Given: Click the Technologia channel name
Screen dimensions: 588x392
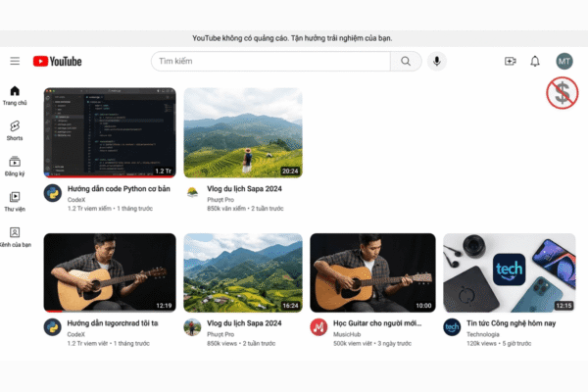Looking at the screenshot, I should (x=483, y=334).
